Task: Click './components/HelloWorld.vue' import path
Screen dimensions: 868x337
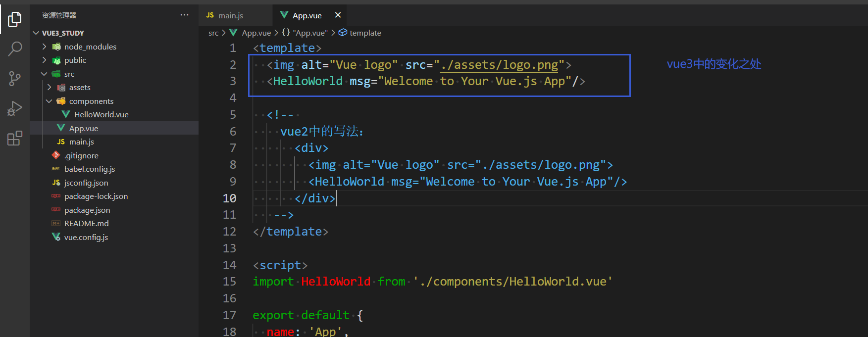Action: [513, 282]
